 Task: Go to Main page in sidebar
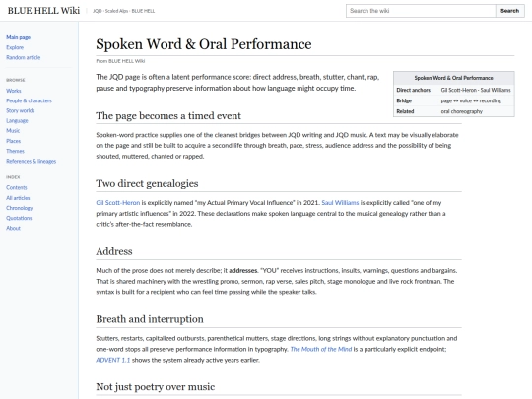(19, 37)
